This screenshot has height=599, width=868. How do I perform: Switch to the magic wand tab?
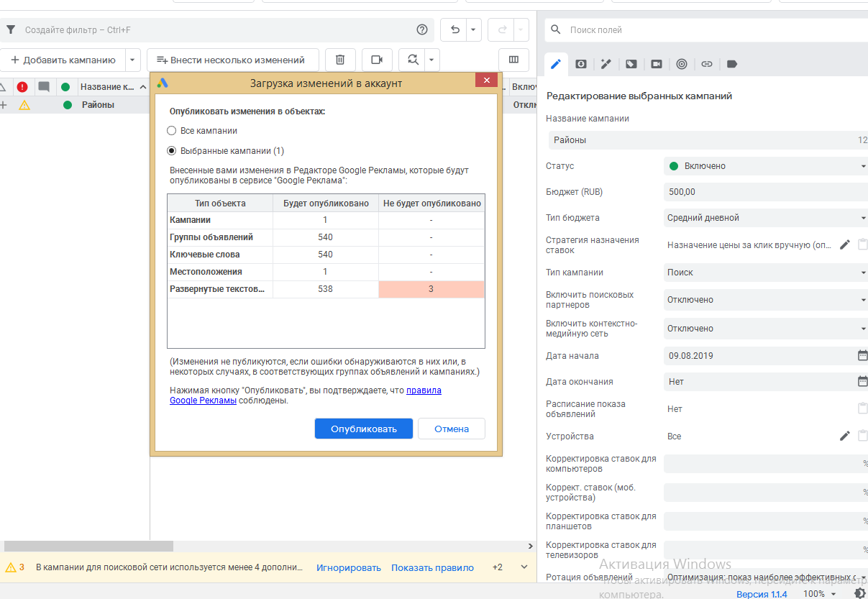(x=606, y=64)
